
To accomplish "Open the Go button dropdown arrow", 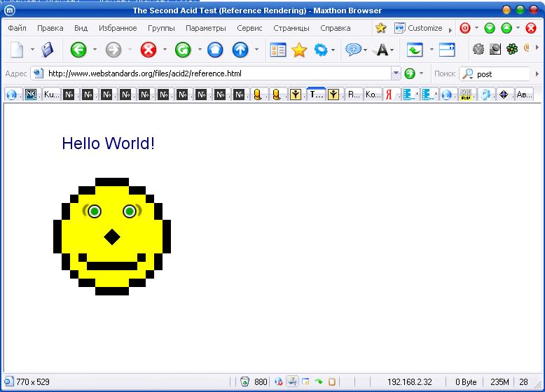I will pos(422,73).
